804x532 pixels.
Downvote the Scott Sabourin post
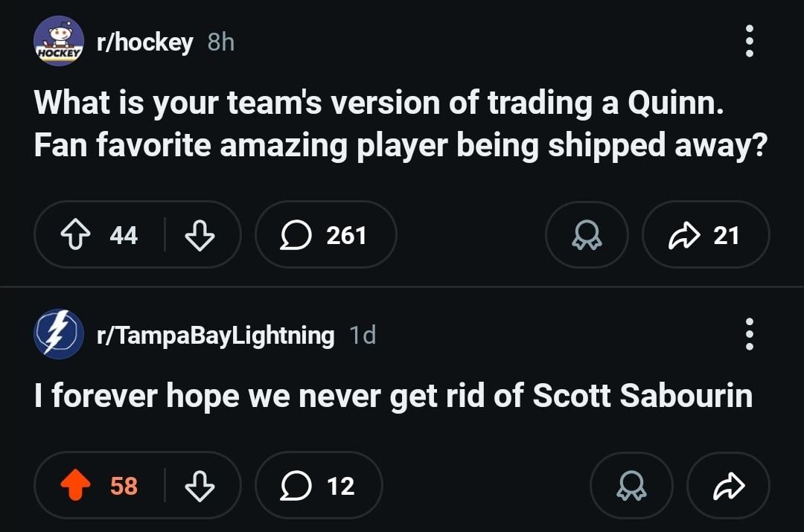tap(198, 485)
